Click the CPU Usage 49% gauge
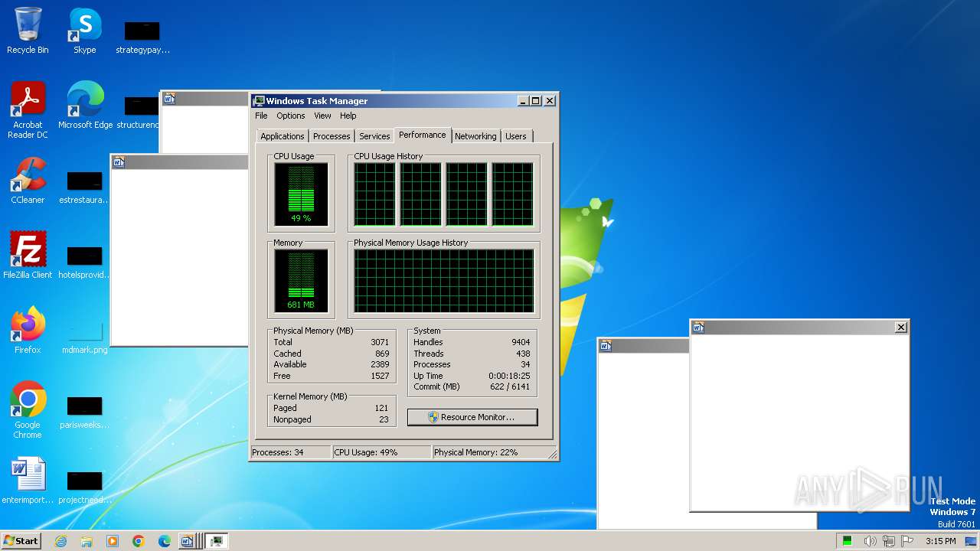The height and width of the screenshot is (551, 980). coord(301,194)
